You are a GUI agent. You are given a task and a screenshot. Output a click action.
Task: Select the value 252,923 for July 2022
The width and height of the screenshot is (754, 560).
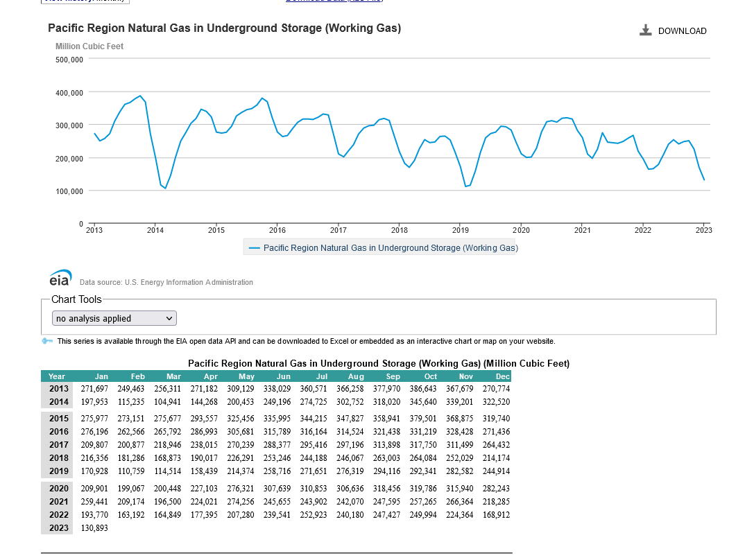[314, 515]
